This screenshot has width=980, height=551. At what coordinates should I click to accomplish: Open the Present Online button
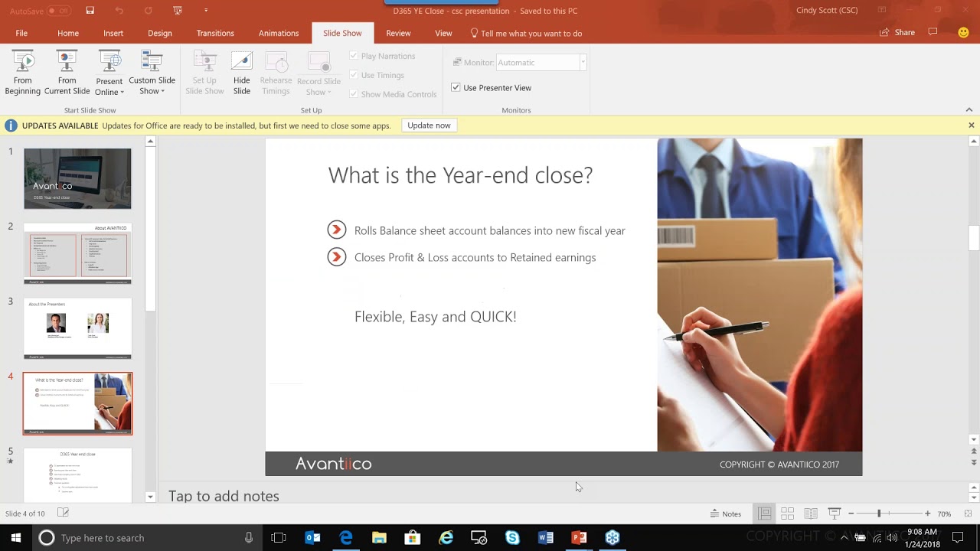(109, 73)
